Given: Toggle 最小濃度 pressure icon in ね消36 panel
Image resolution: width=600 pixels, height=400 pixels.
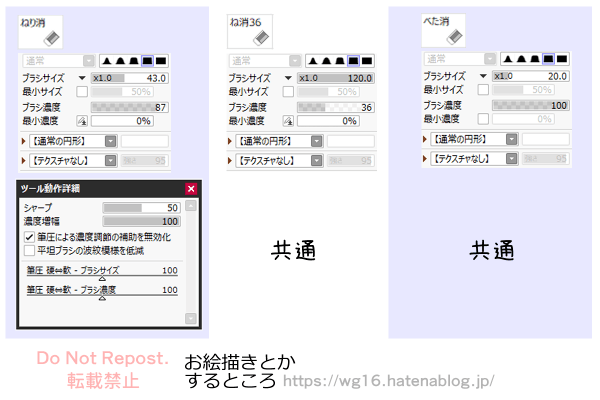Looking at the screenshot, I should point(288,121).
